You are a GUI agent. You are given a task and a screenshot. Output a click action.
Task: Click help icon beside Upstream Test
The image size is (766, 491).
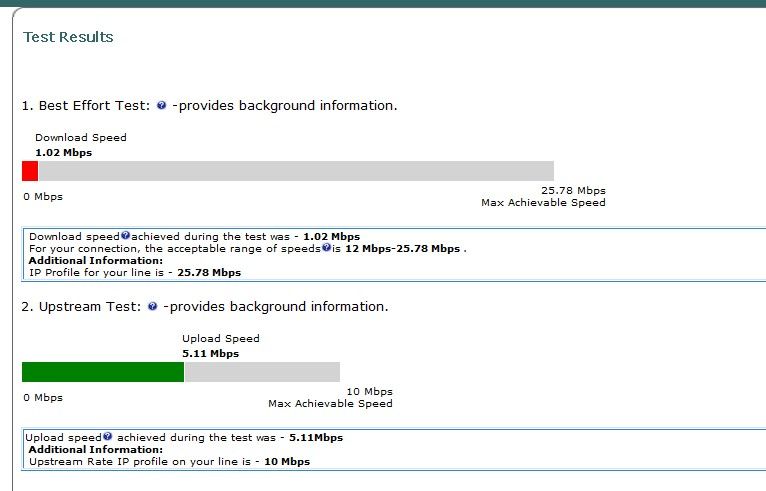[152, 306]
